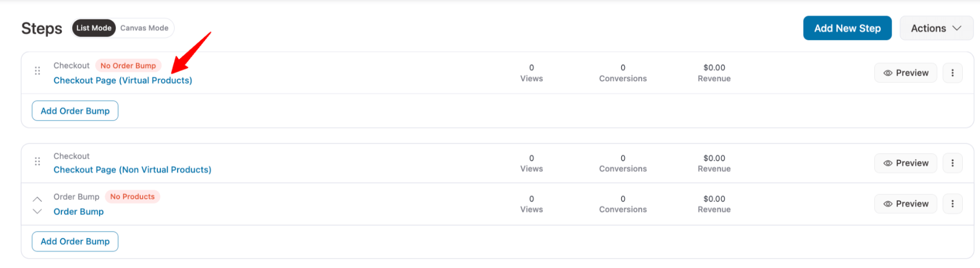Click the No Order Bump badge
This screenshot has height=268, width=980.
pos(128,66)
